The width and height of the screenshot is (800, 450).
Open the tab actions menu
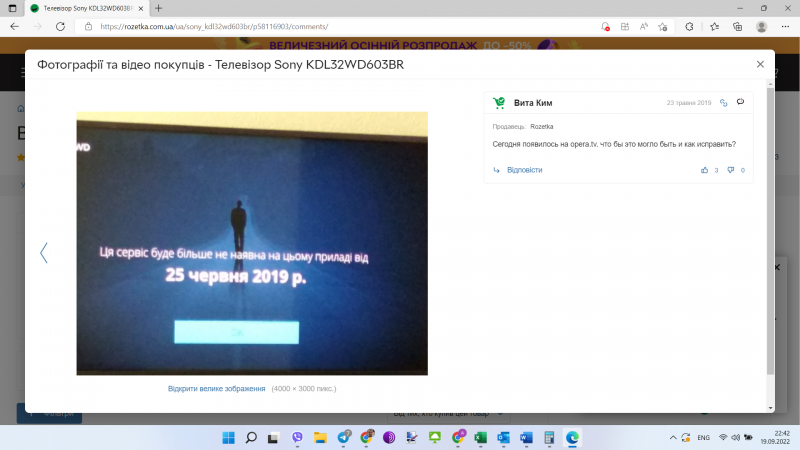click(12, 8)
